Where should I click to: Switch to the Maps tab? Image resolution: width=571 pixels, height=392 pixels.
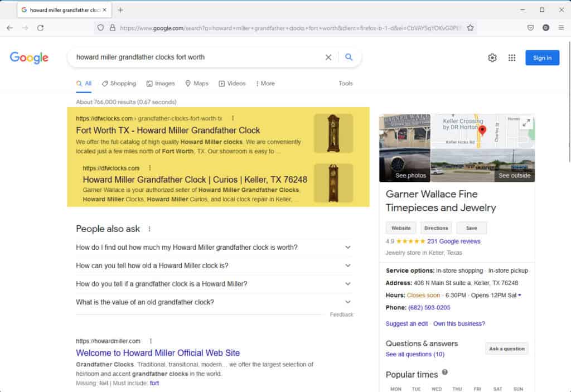[x=197, y=84]
